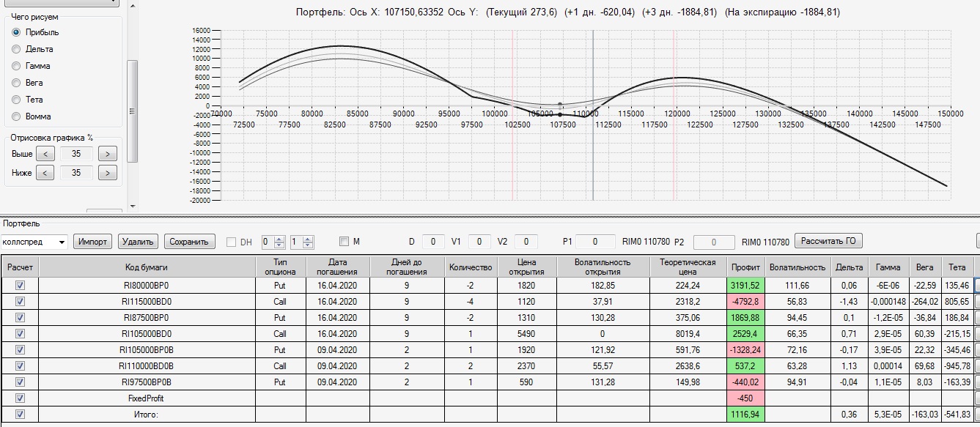Select the Тета radio option
This screenshot has height=427, width=980.
pos(16,100)
